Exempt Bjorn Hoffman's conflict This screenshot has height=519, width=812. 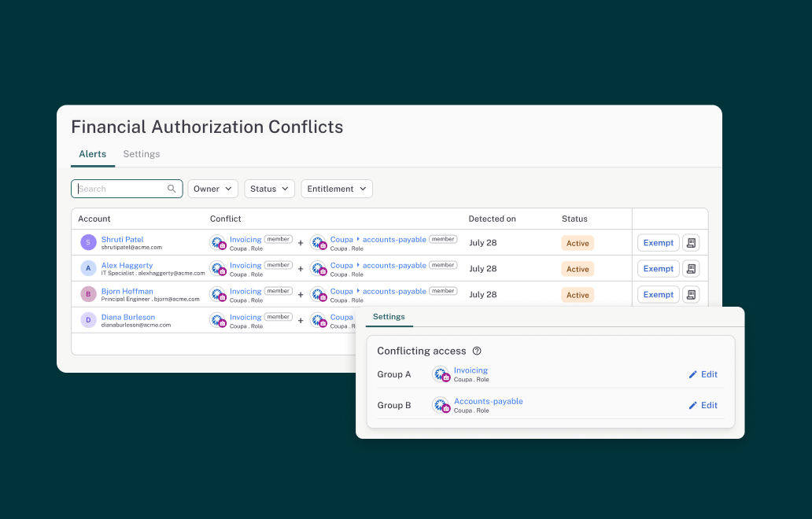(659, 294)
